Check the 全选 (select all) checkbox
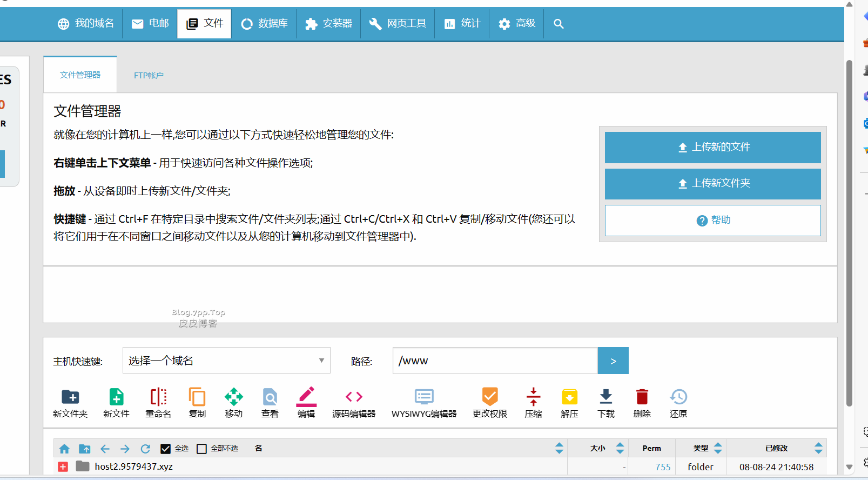 166,449
